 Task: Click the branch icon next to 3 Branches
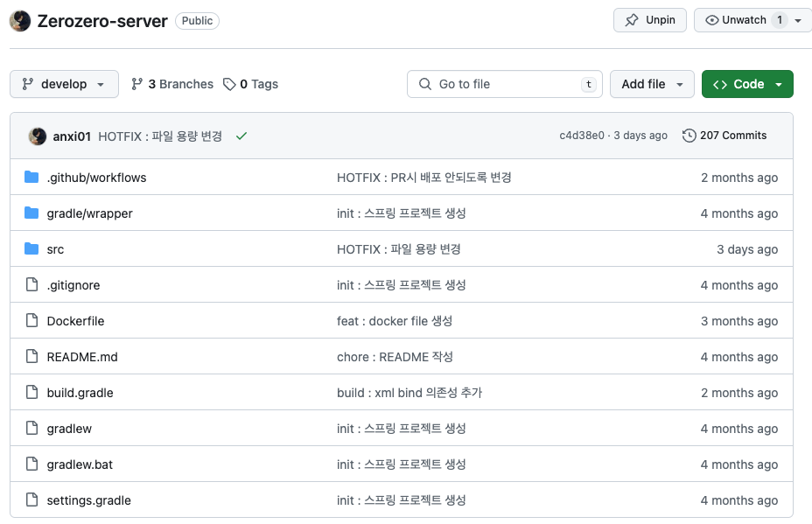(x=136, y=84)
